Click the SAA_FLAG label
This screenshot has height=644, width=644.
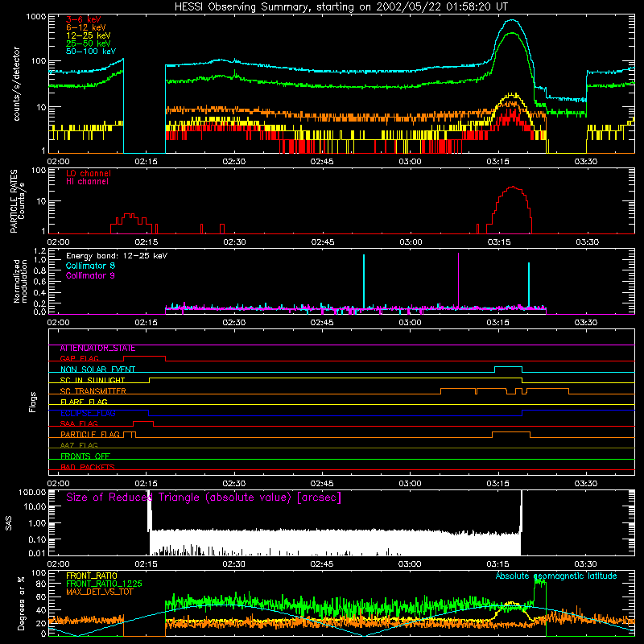tap(79, 423)
